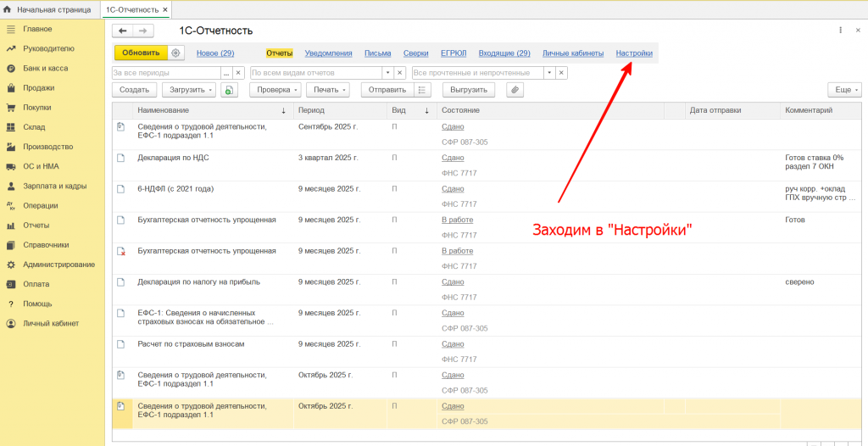Expand Все прочтенные и непрочтенные dropdown arrow

[549, 73]
